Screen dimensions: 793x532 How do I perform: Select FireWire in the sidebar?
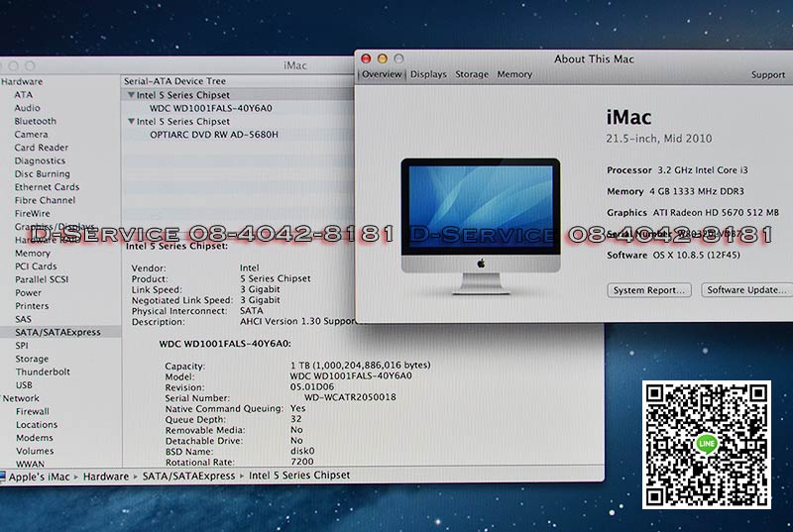coord(32,213)
